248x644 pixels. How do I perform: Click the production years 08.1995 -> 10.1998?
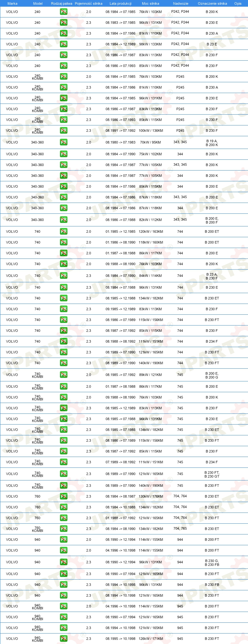121,639
